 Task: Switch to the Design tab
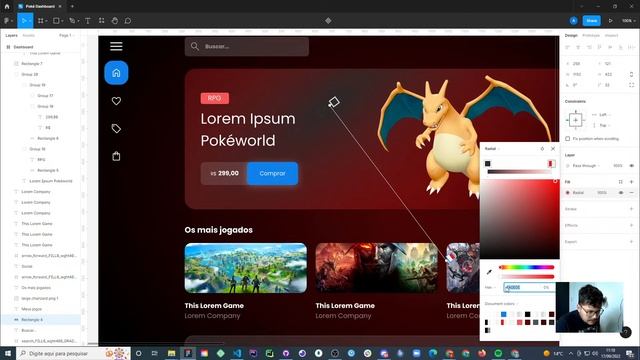(571, 36)
